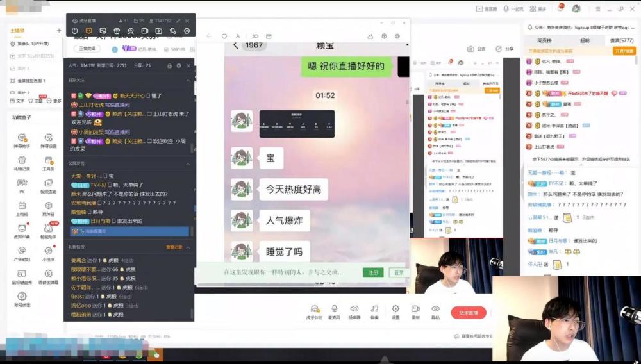This screenshot has height=364, width=641.
Task: Click the right VIP list scrollbar
Action: click(636, 60)
